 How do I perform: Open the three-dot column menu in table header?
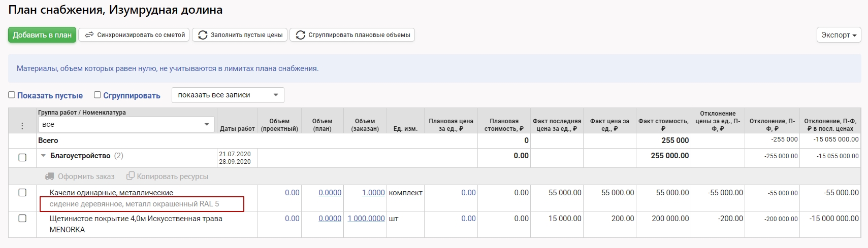(x=22, y=125)
